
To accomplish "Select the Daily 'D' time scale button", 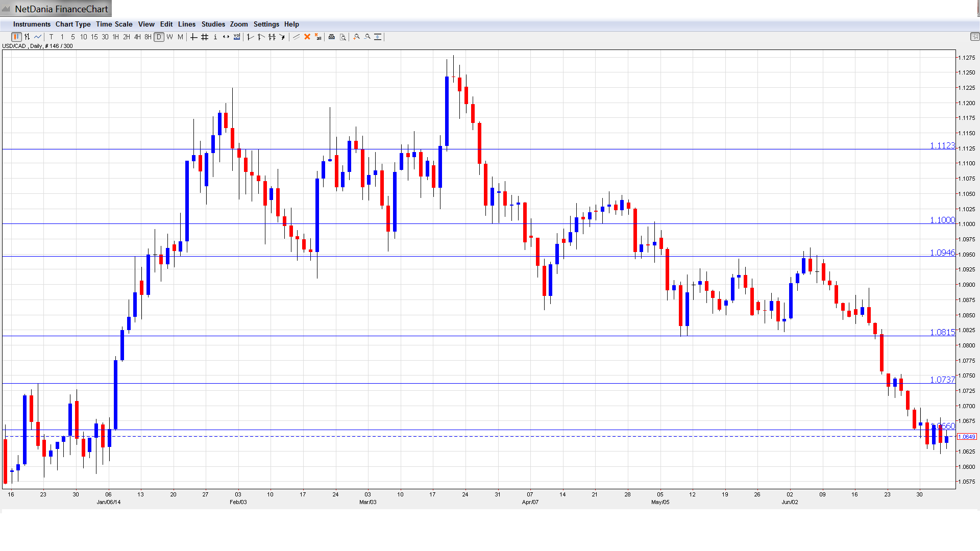I will point(159,37).
